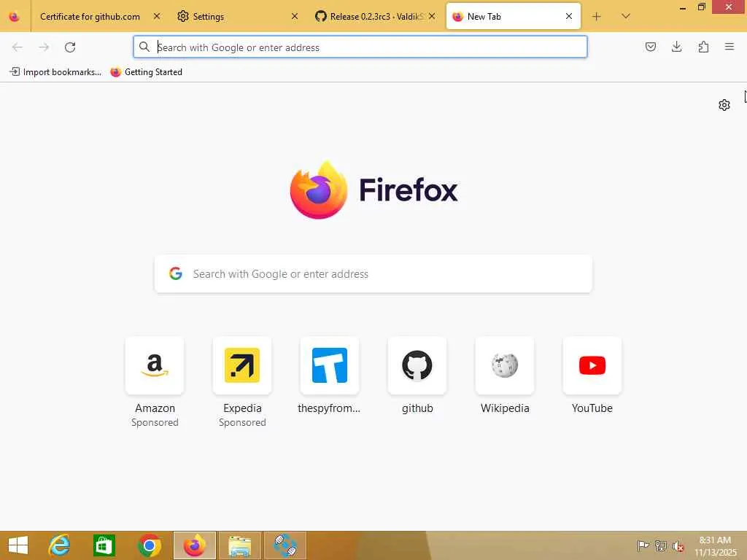Open a new tab with plus button
Image resolution: width=747 pixels, height=560 pixels.
596,17
